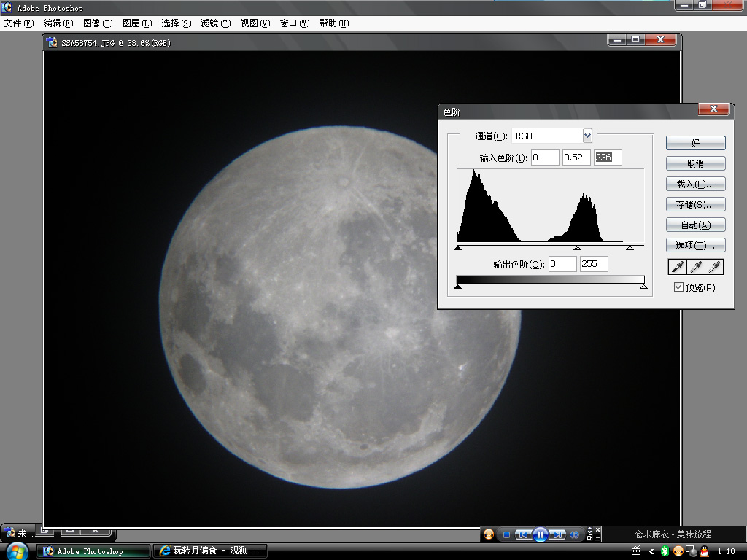Open the 编辑(E) menu
747x560 pixels.
pos(58,23)
